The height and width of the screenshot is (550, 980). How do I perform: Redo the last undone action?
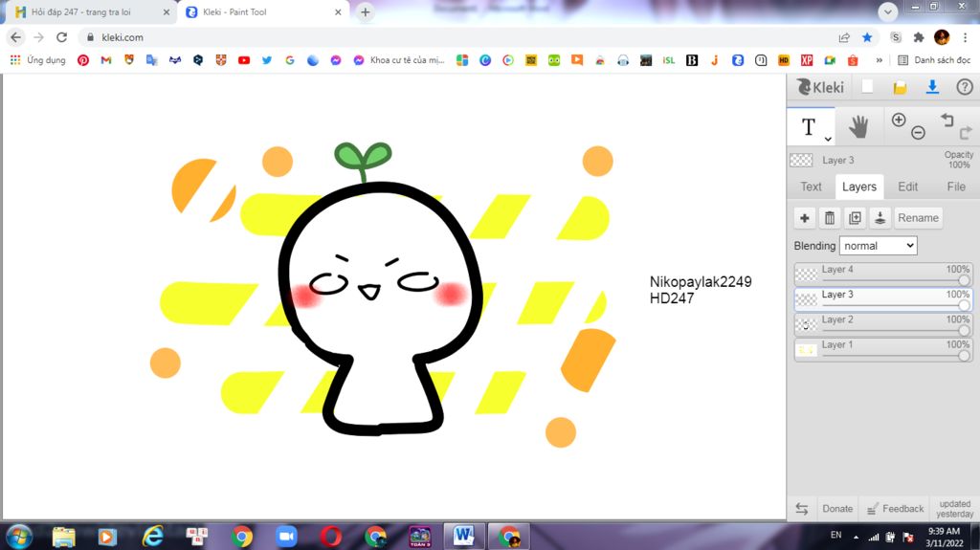[x=966, y=133]
